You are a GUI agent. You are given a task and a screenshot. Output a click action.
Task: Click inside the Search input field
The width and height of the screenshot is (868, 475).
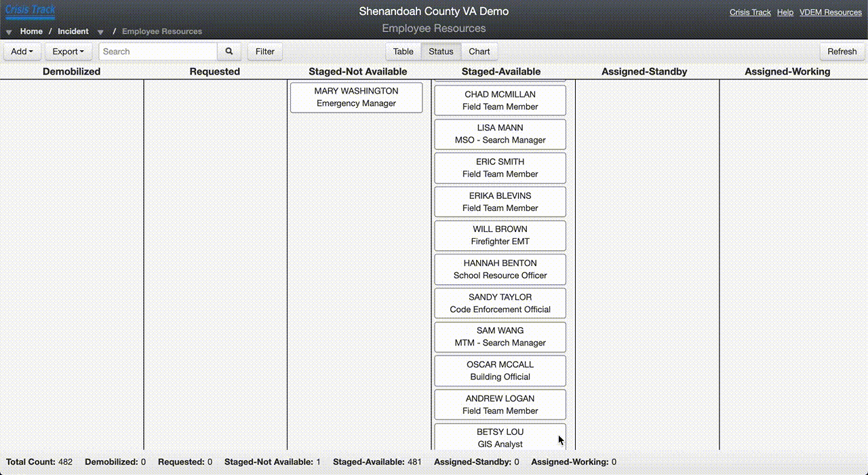[156, 51]
